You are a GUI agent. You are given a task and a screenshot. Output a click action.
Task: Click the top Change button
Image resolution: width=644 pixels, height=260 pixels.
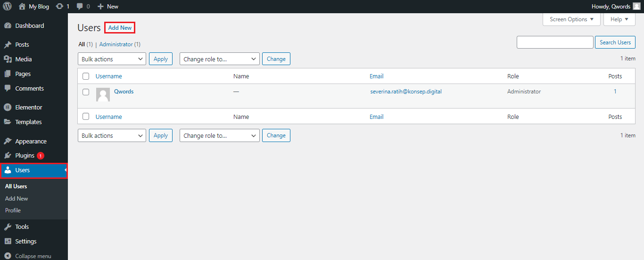click(x=276, y=59)
